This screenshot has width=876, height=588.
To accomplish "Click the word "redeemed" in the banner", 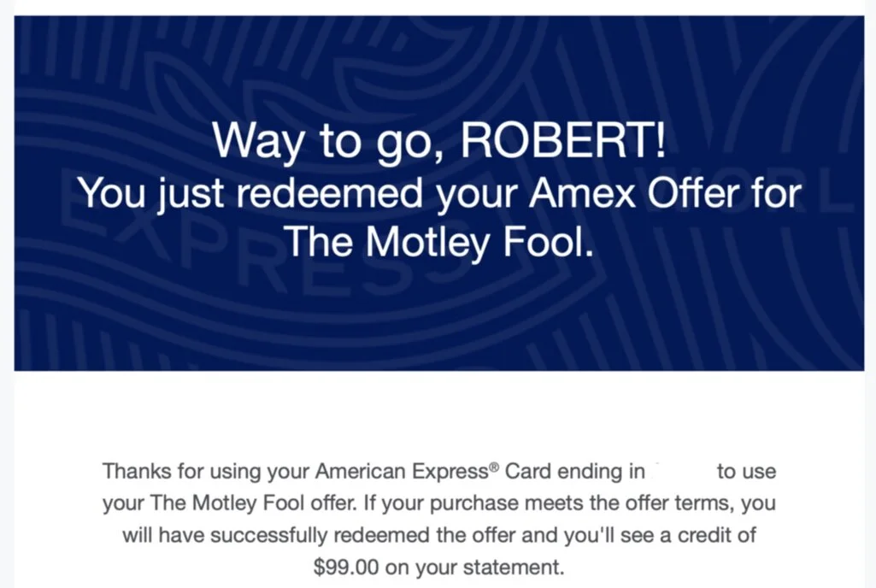I will pos(329,192).
